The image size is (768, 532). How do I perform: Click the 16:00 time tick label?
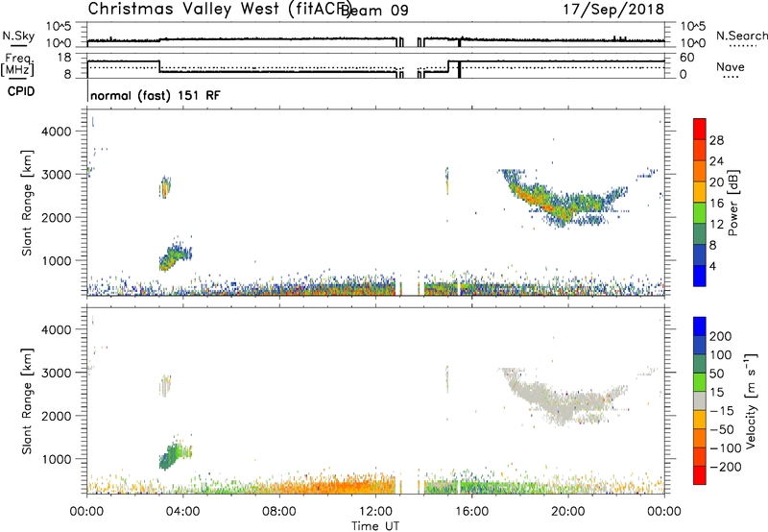[x=471, y=512]
